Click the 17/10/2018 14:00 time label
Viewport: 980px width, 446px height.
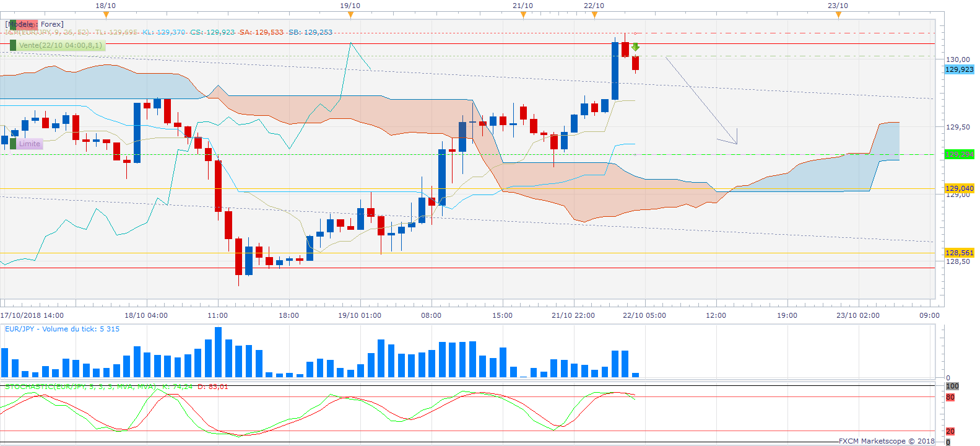click(x=32, y=315)
